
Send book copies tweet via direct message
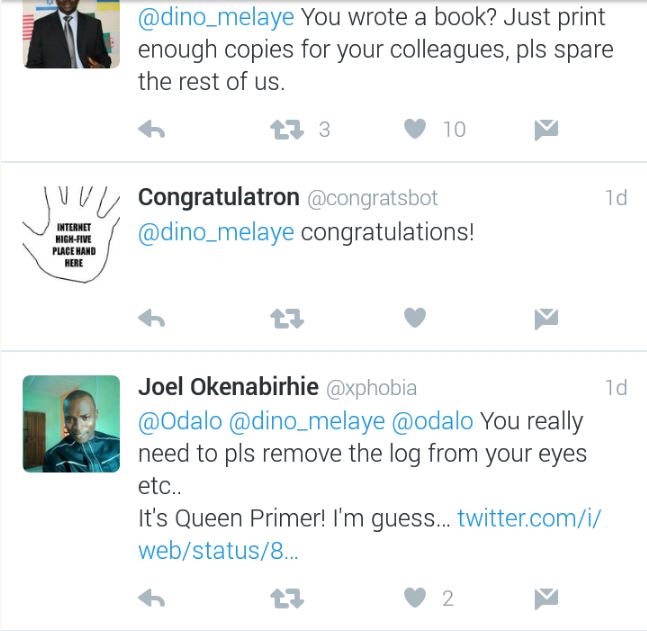(545, 129)
